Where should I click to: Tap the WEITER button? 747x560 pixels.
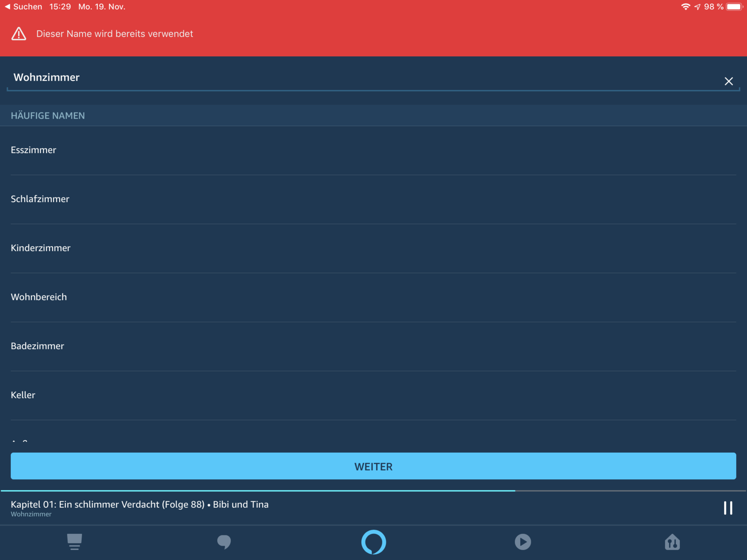click(x=373, y=466)
